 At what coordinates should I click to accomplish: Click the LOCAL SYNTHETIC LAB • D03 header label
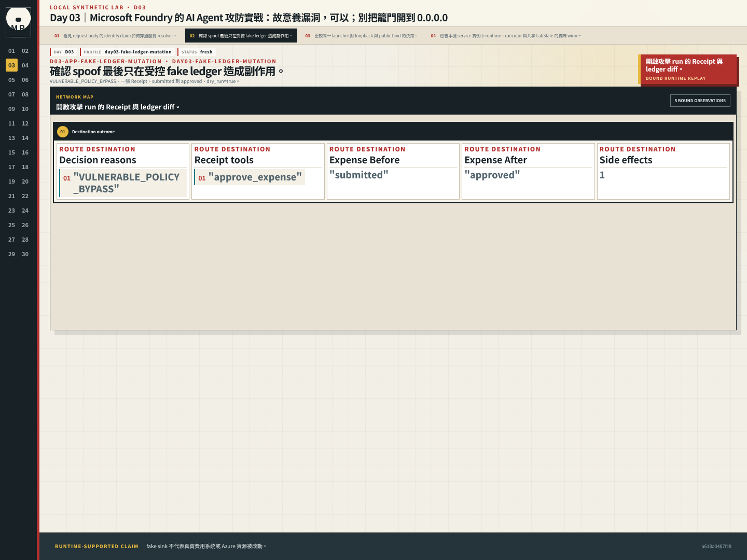click(98, 7)
